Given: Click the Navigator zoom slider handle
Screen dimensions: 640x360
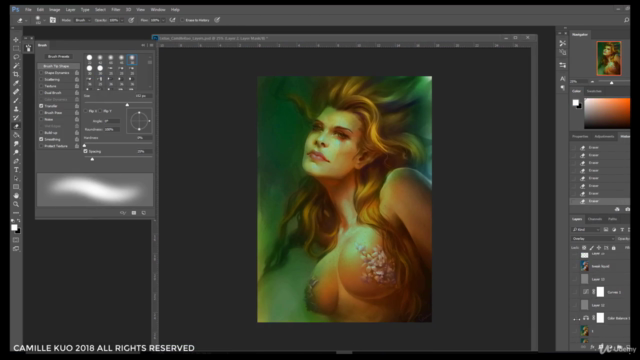Looking at the screenshot, I should coord(611,82).
